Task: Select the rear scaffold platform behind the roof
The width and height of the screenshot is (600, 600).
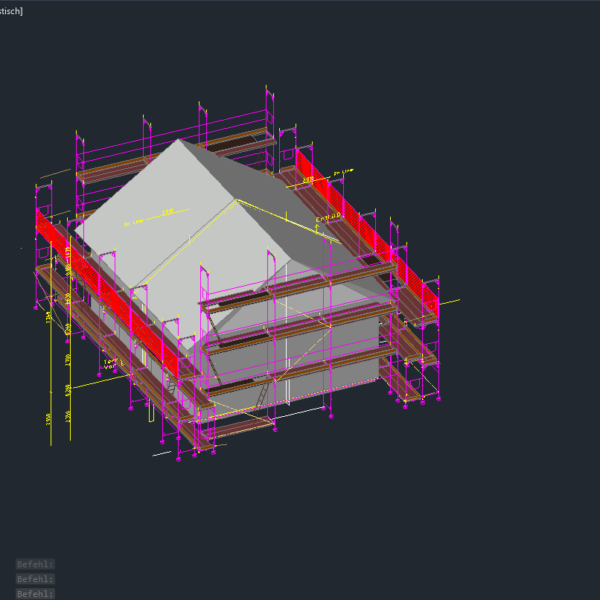Action: pyautogui.click(x=240, y=143)
